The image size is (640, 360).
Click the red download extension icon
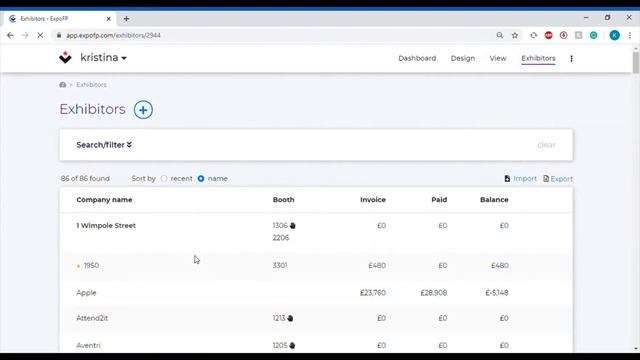coord(564,36)
